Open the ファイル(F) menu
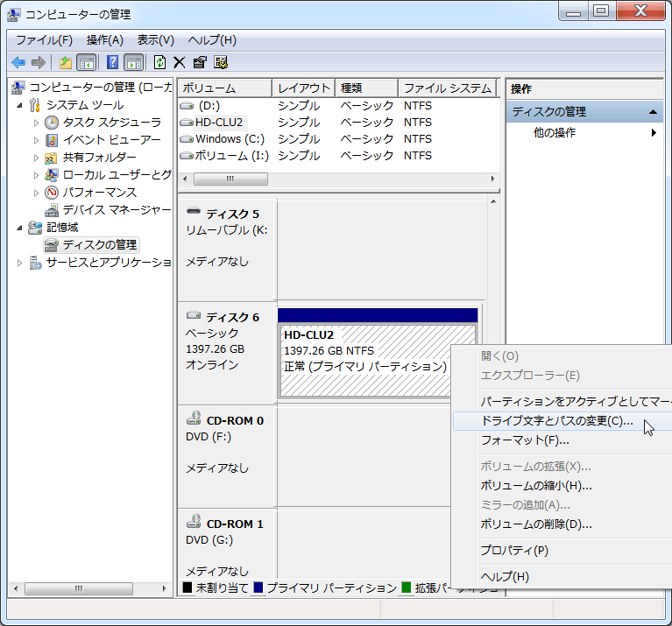The width and height of the screenshot is (672, 626). 44,40
